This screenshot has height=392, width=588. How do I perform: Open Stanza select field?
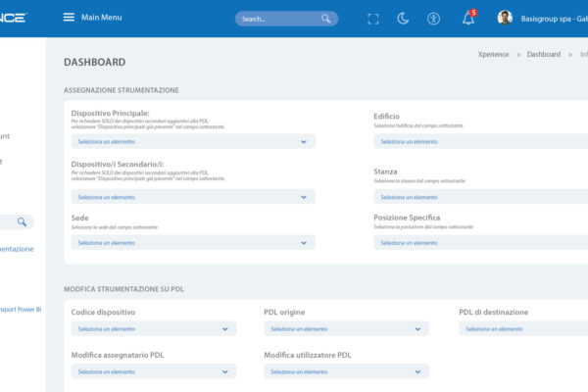[x=481, y=197]
